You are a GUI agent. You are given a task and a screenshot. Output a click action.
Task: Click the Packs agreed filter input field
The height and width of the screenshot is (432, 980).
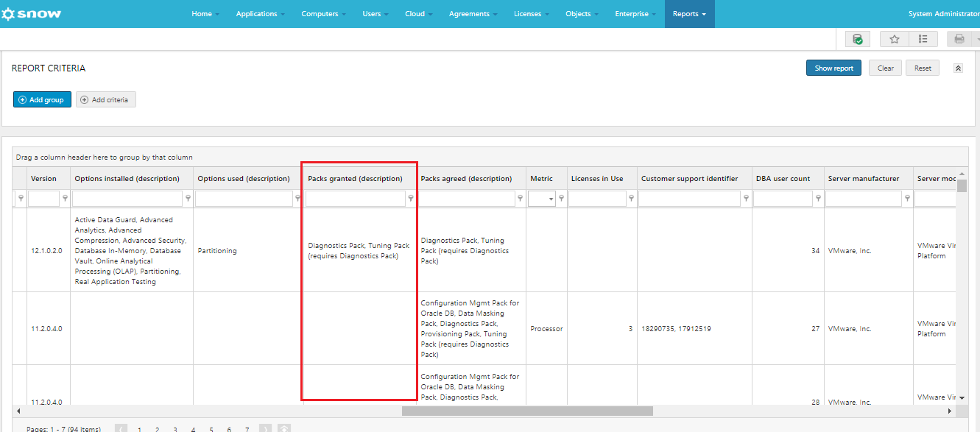[x=467, y=199]
